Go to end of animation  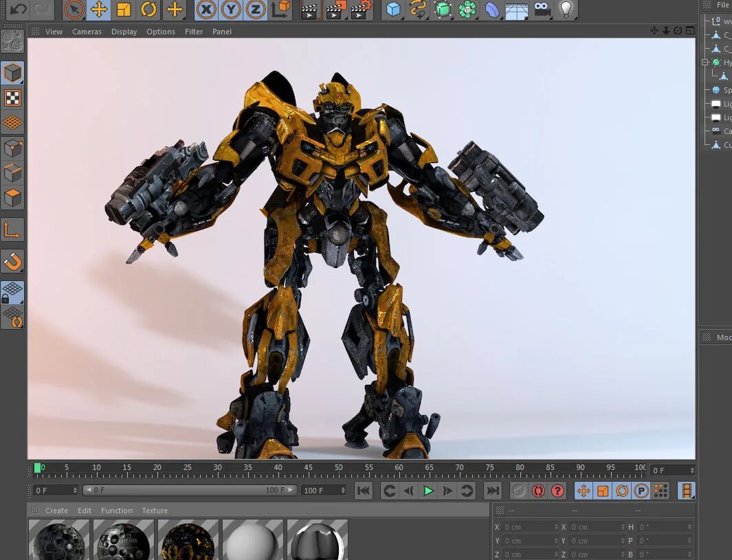(x=493, y=491)
